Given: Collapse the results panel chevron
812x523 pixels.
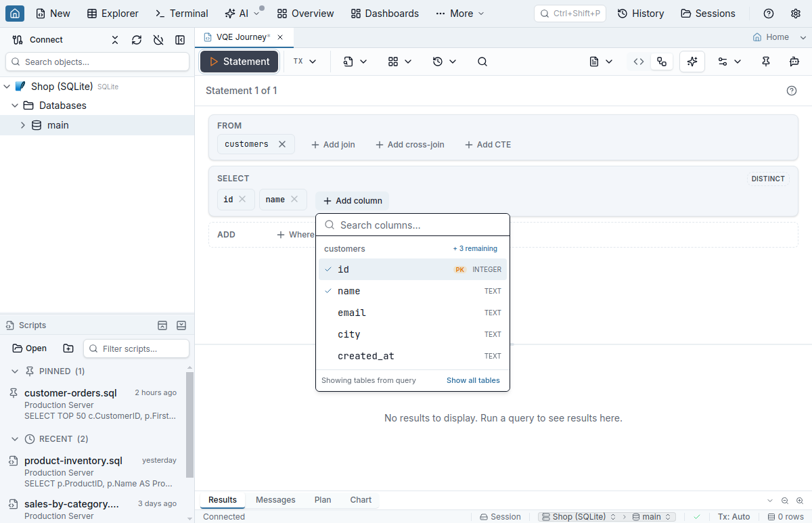Looking at the screenshot, I should (770, 501).
